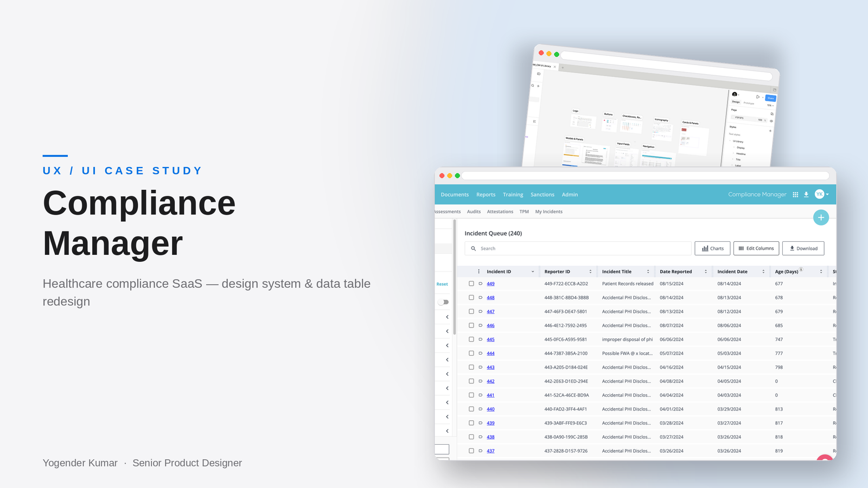Open incident 441 link

tap(490, 395)
